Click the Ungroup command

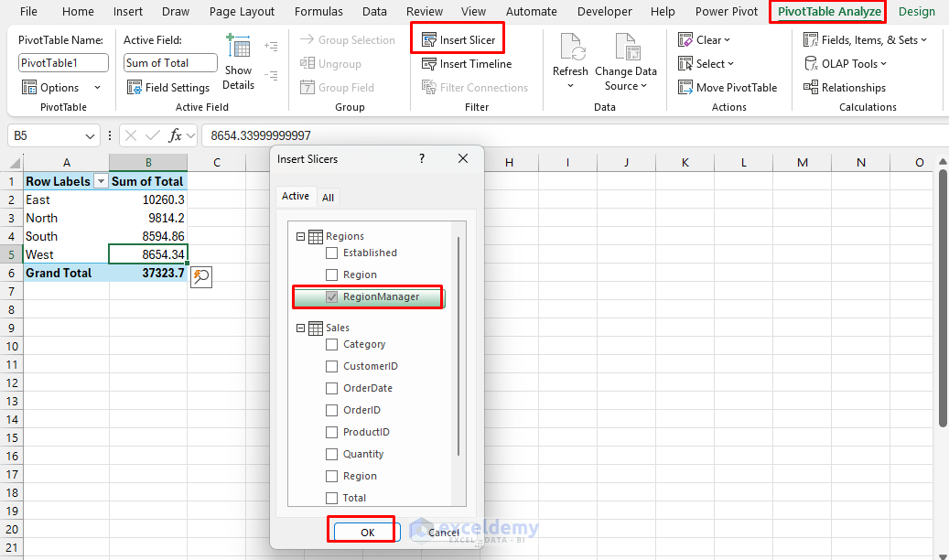(x=330, y=63)
